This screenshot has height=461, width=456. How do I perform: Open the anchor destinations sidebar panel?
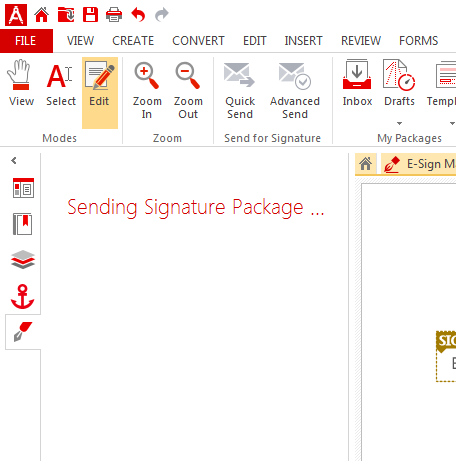pos(23,296)
